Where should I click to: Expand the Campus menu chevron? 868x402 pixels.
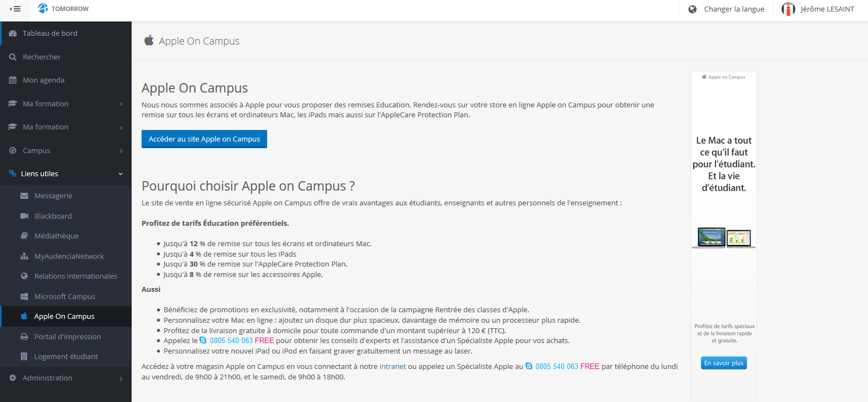(x=121, y=151)
